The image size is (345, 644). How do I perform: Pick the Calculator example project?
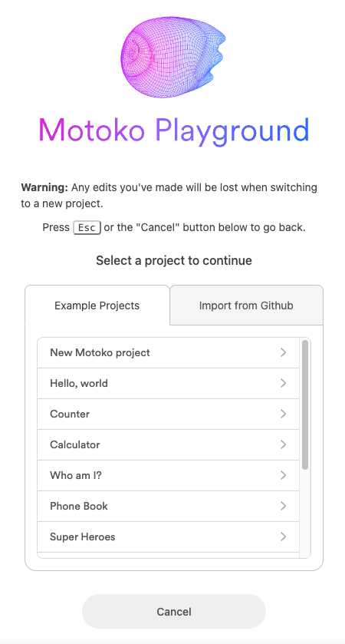click(168, 444)
